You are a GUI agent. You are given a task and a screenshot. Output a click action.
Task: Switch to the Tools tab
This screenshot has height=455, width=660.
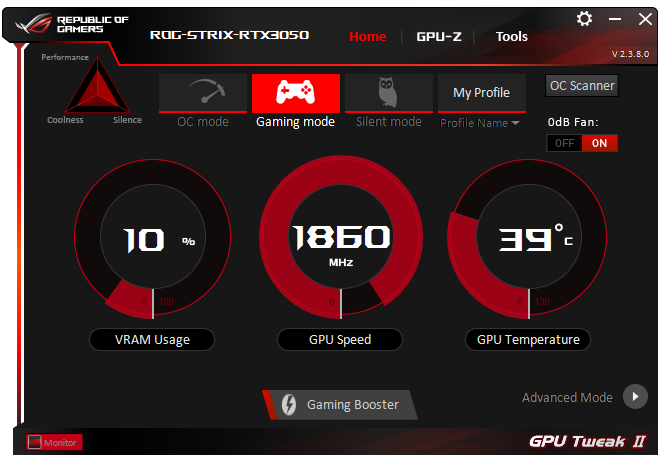[511, 37]
